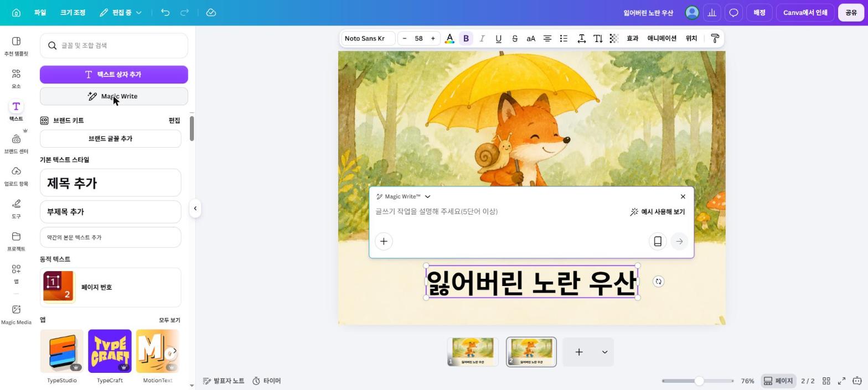
Task: Open 크기 조정 menu
Action: 73,12
